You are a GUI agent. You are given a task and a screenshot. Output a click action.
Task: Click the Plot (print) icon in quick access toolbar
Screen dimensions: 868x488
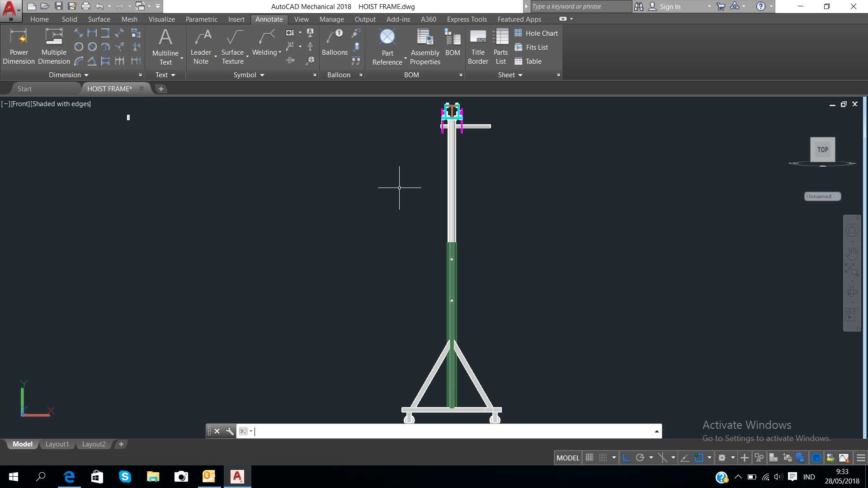pyautogui.click(x=86, y=6)
